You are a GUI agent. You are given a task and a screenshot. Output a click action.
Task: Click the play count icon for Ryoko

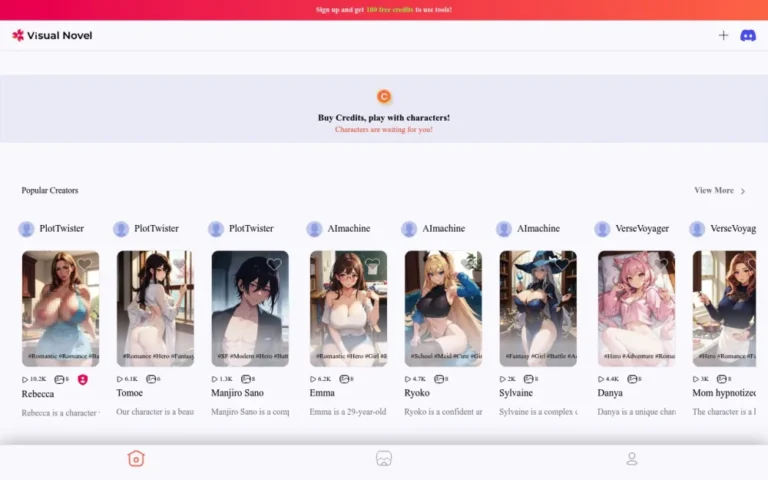tap(408, 379)
